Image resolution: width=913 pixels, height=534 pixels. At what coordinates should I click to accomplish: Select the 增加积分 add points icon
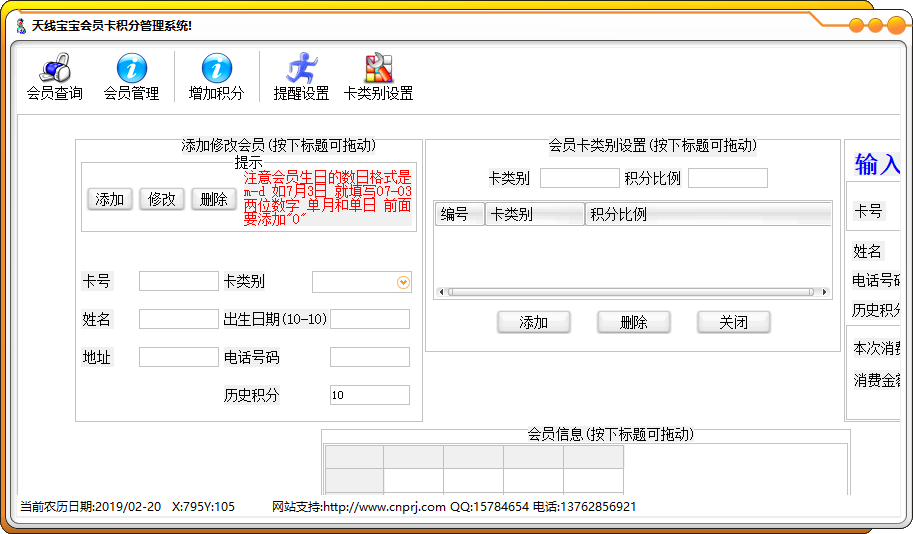(216, 77)
